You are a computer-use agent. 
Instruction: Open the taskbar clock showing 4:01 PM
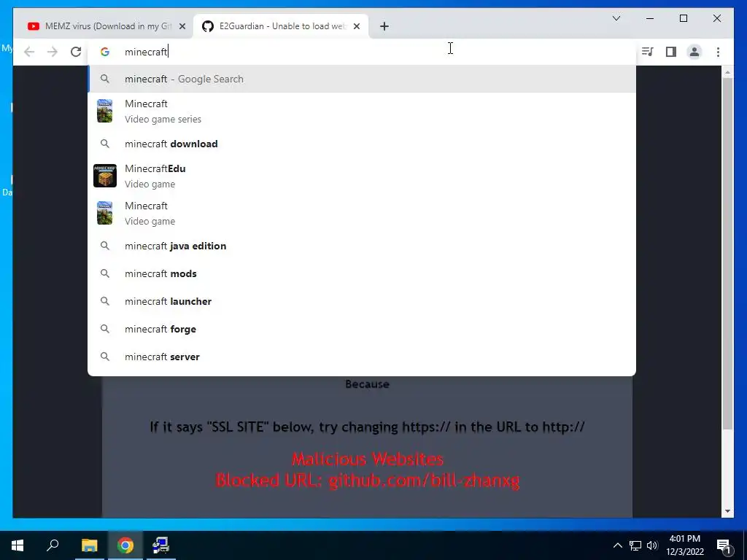[685, 545]
